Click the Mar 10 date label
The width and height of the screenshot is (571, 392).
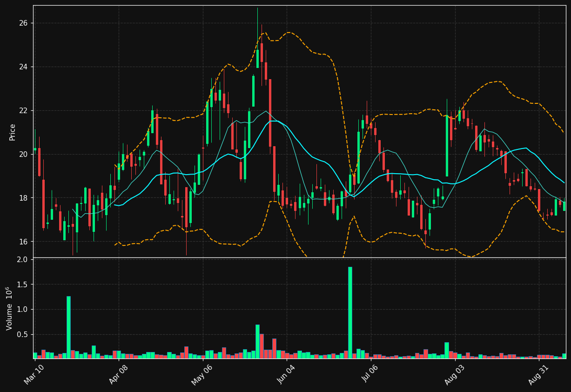[34, 375]
